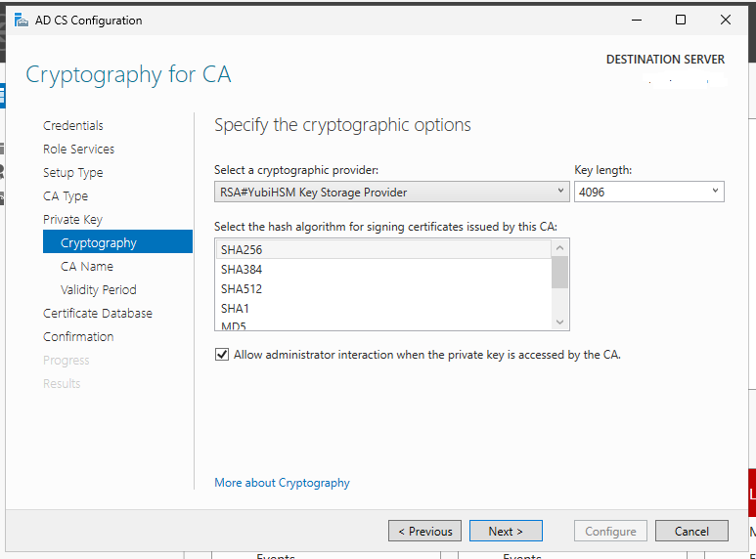Image resolution: width=756 pixels, height=559 pixels.
Task: Click the Previous button
Action: pos(424,531)
